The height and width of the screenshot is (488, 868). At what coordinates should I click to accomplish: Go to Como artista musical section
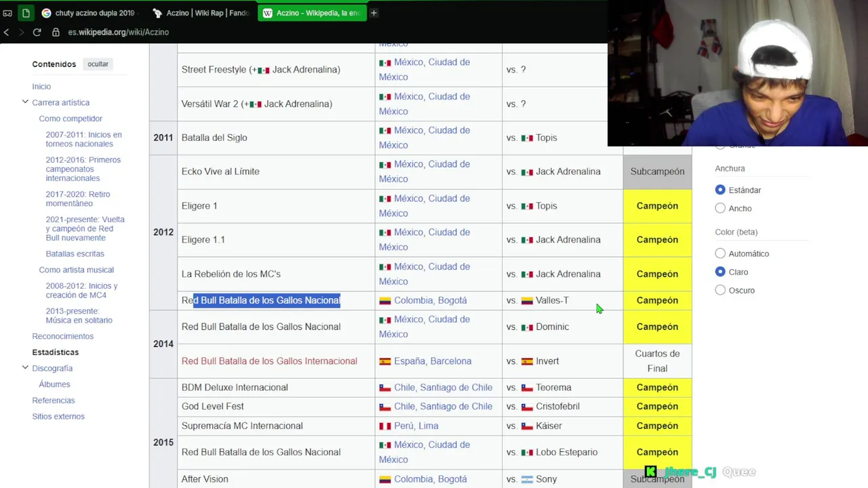pos(76,270)
